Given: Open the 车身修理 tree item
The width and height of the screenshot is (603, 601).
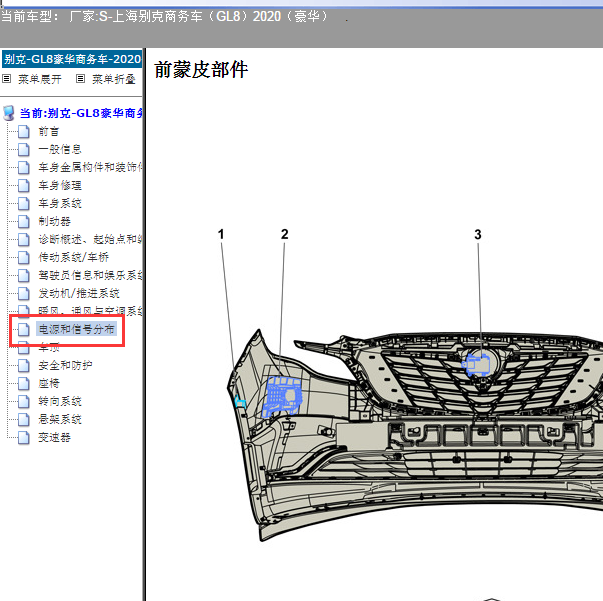Looking at the screenshot, I should point(60,185).
